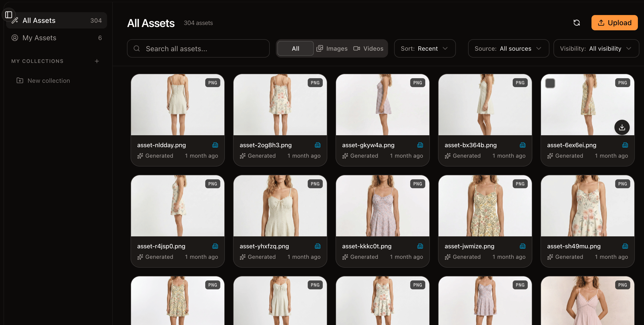Image resolution: width=644 pixels, height=325 pixels.
Task: Select the All filter tab
Action: pyautogui.click(x=295, y=48)
